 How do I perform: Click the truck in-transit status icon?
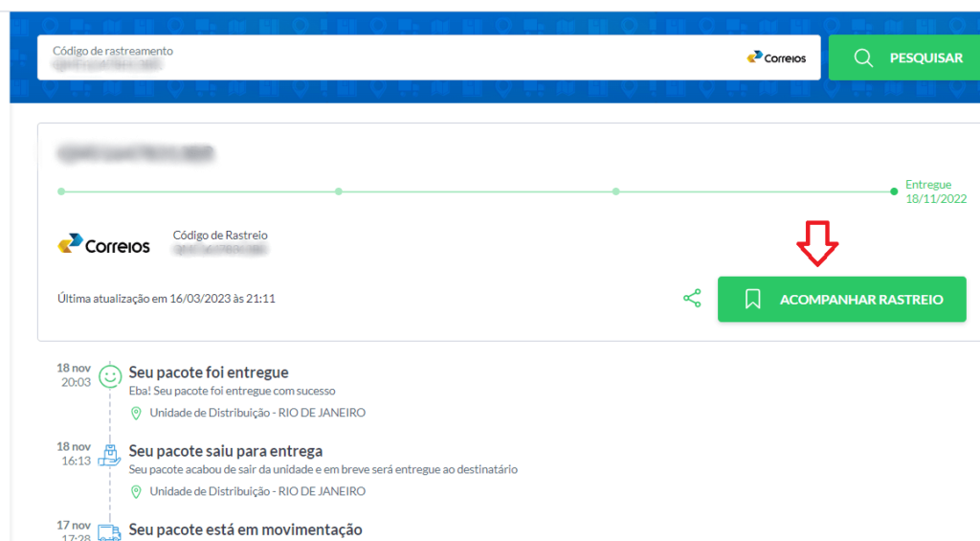click(109, 533)
